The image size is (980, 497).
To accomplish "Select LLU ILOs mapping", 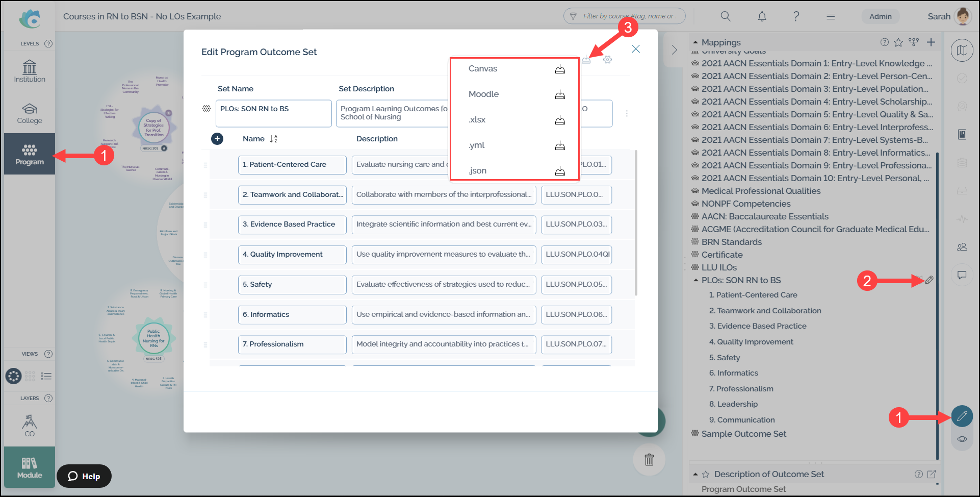I will (x=719, y=267).
